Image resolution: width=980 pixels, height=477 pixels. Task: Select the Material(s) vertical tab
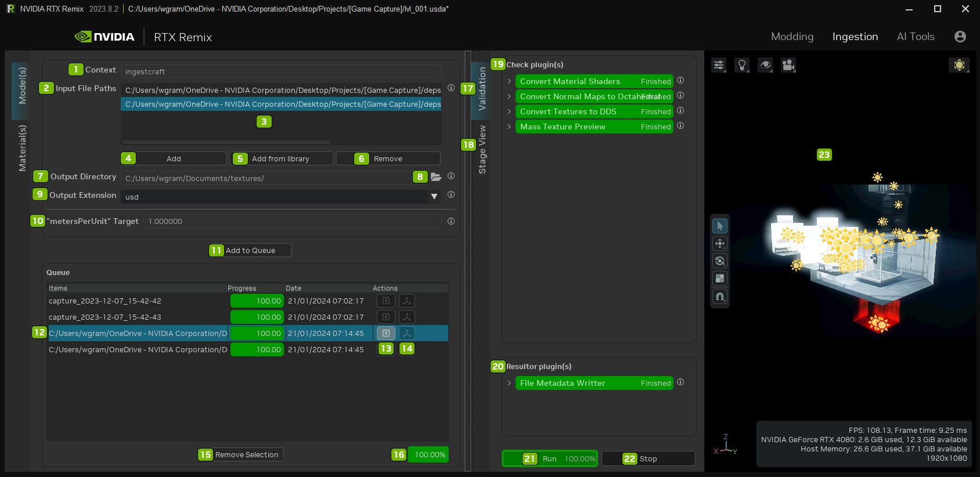(21, 148)
